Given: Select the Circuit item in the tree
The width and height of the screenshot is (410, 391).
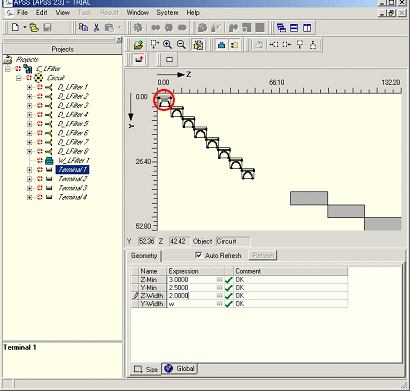Looking at the screenshot, I should [x=56, y=78].
